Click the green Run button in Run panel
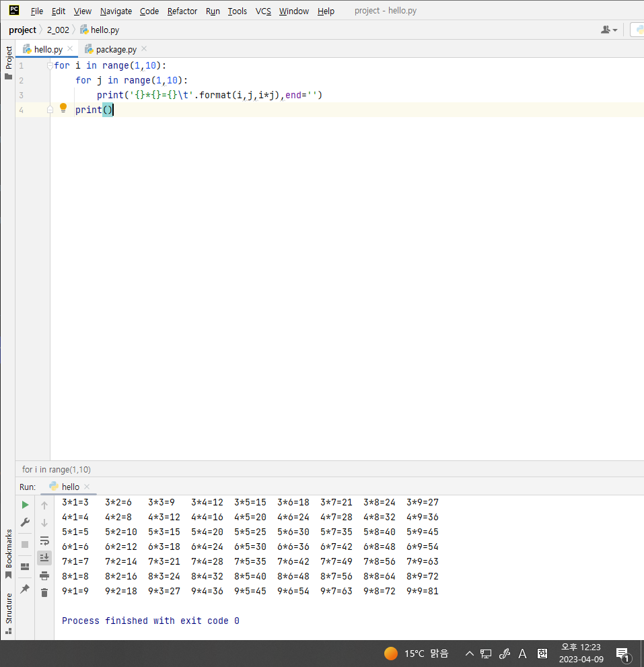The width and height of the screenshot is (644, 667). [25, 505]
